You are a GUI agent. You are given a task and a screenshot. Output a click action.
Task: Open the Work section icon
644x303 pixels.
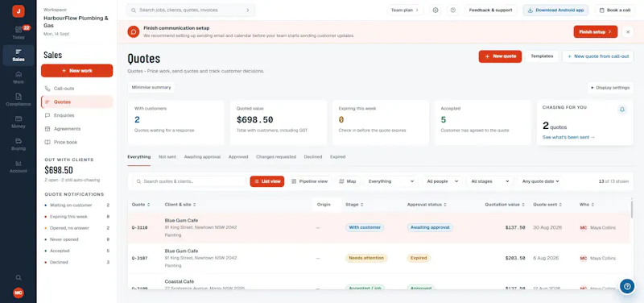pos(18,77)
